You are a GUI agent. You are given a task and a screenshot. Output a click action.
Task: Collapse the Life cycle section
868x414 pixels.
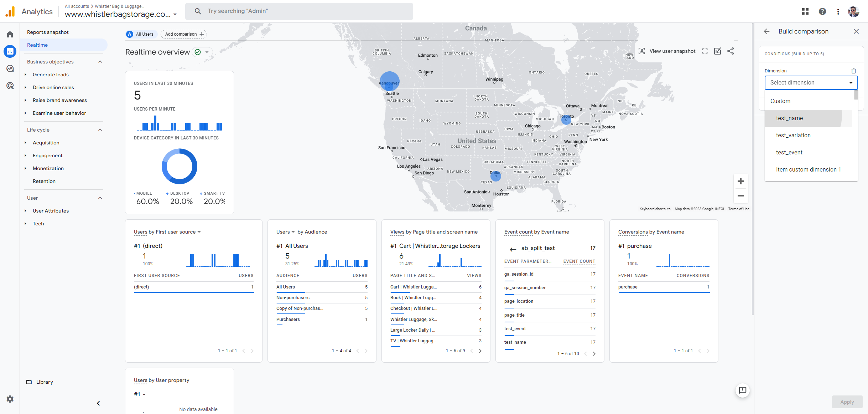pos(100,130)
